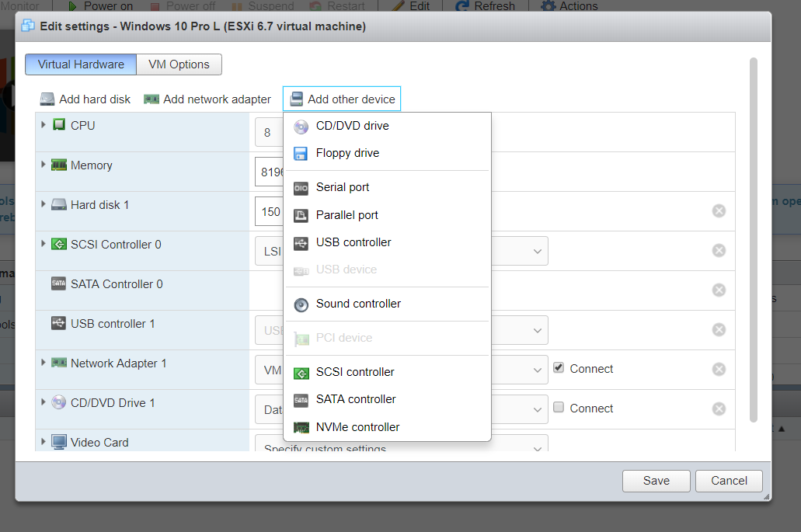Click the USB controller icon in dropdown menu
This screenshot has width=801, height=532.
[x=301, y=243]
